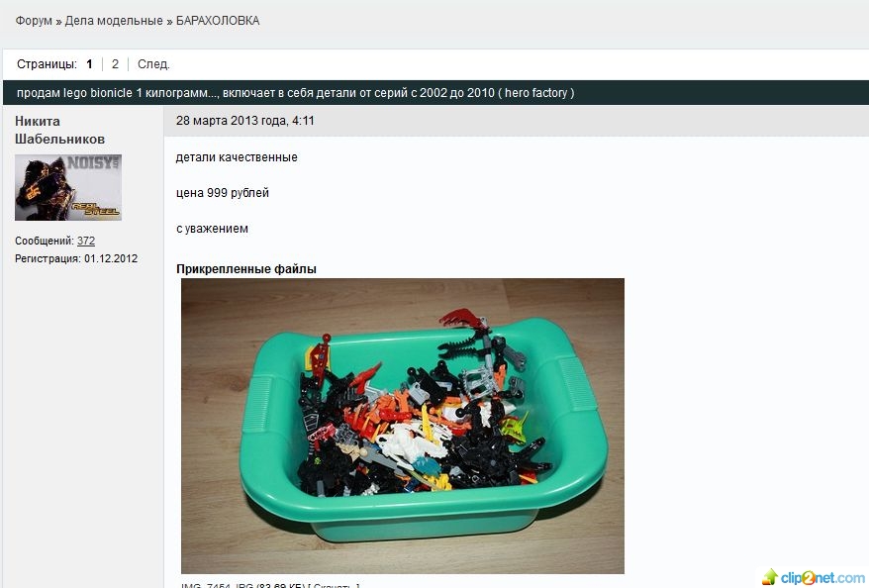
Task: Open the lego bionicle thread title bar
Action: coord(435,92)
